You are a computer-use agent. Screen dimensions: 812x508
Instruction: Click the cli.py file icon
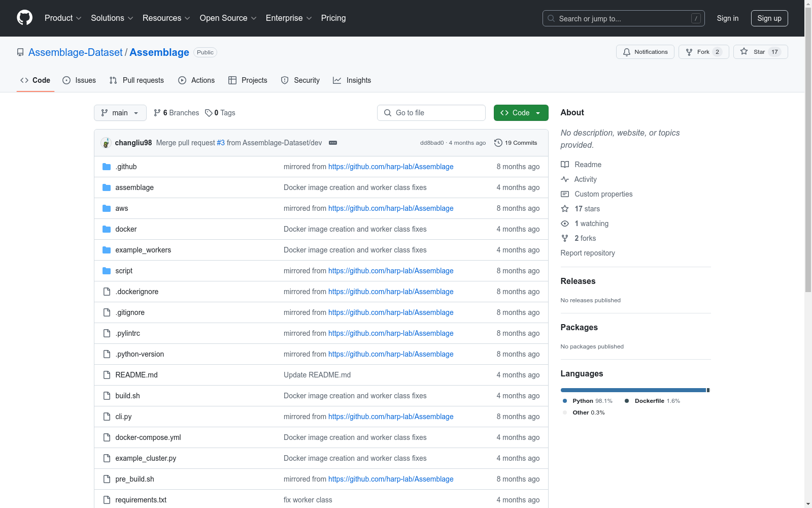(107, 417)
